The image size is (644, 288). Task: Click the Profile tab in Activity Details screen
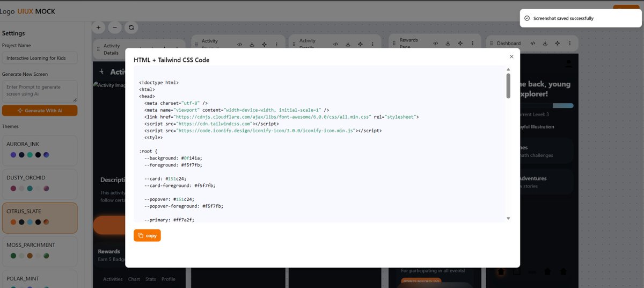pyautogui.click(x=169, y=279)
